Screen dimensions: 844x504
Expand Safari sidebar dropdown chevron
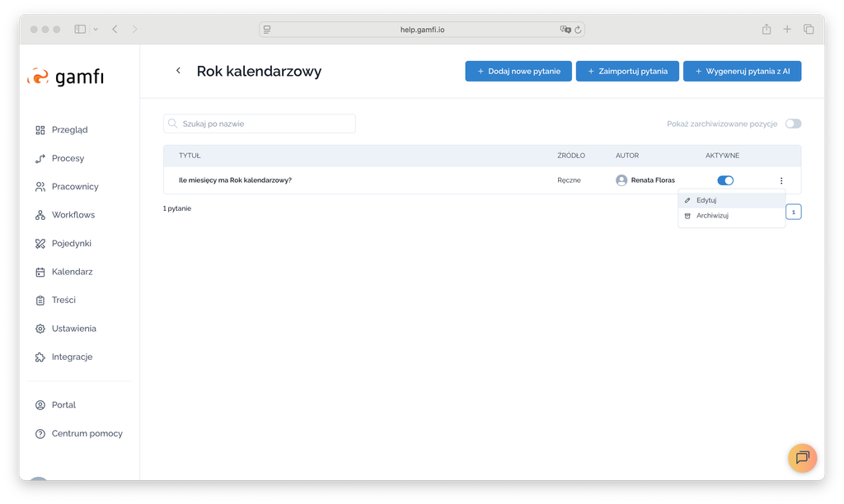click(96, 30)
